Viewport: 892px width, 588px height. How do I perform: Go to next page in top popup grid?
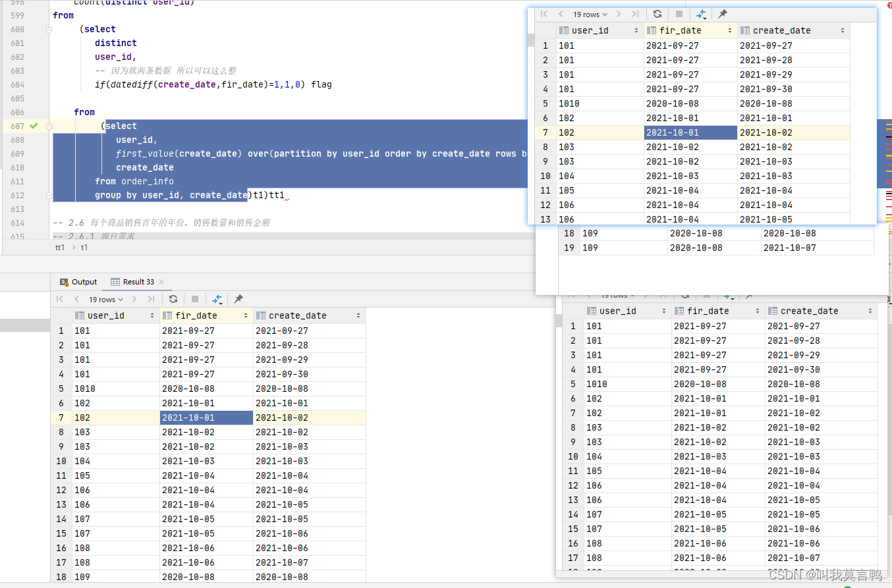(x=619, y=14)
